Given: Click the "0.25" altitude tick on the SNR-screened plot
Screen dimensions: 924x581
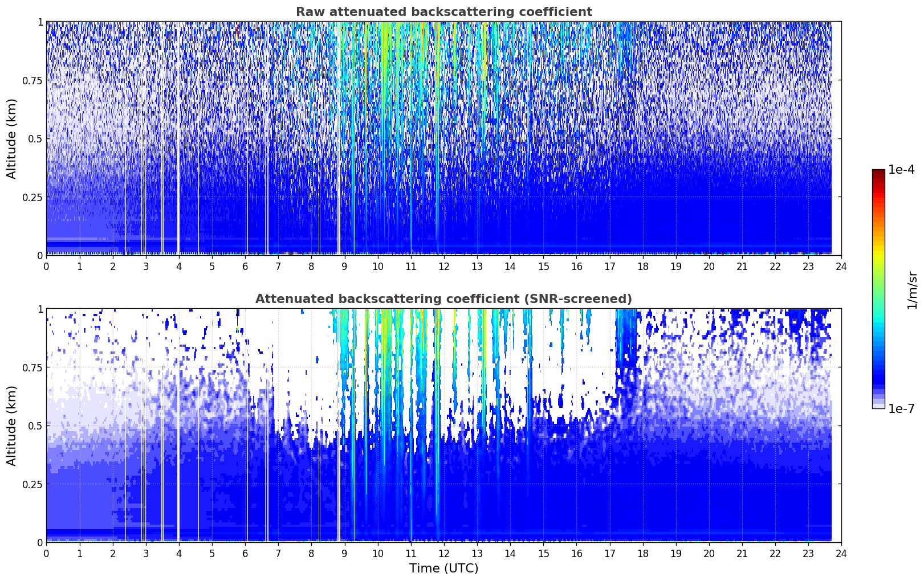Looking at the screenshot, I should [33, 484].
